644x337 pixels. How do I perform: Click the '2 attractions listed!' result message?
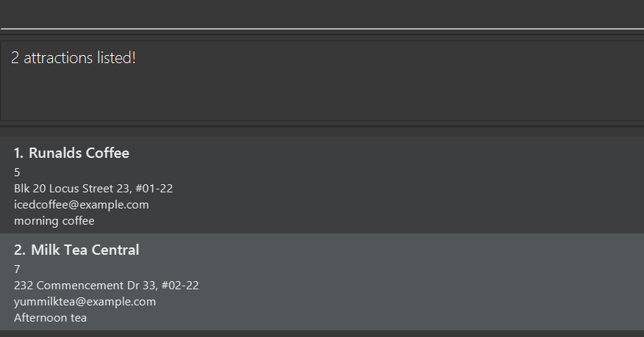click(x=74, y=58)
